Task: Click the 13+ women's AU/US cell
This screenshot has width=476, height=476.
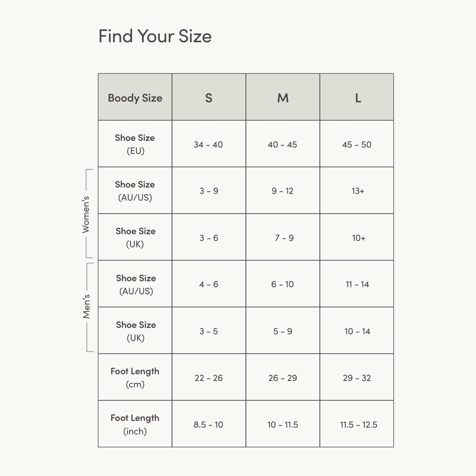Action: tap(357, 191)
